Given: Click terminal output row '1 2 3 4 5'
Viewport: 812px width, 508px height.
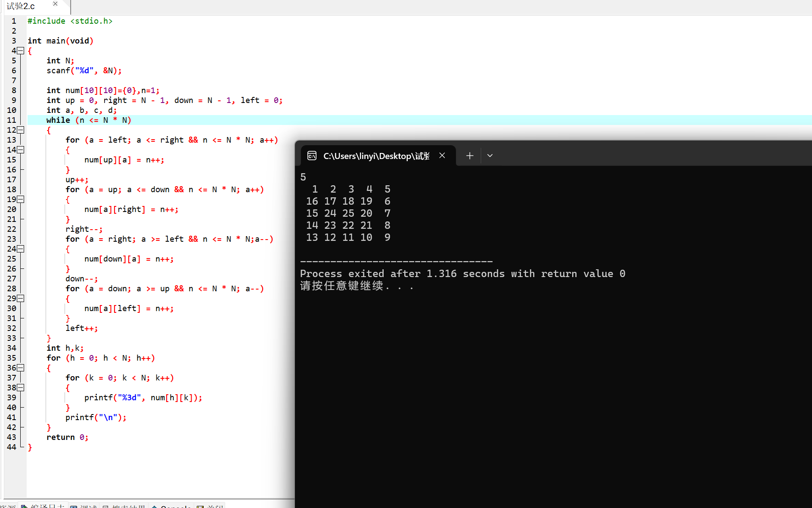Looking at the screenshot, I should (351, 189).
